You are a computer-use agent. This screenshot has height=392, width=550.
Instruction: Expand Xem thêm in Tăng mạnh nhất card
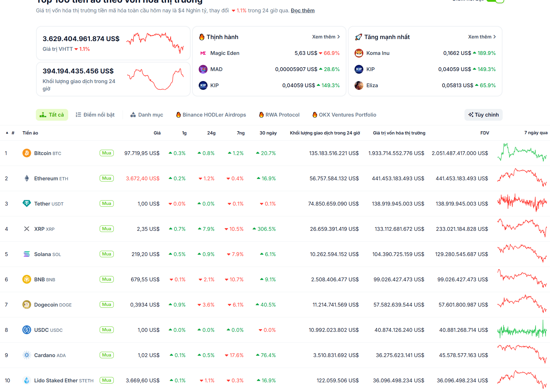482,37
